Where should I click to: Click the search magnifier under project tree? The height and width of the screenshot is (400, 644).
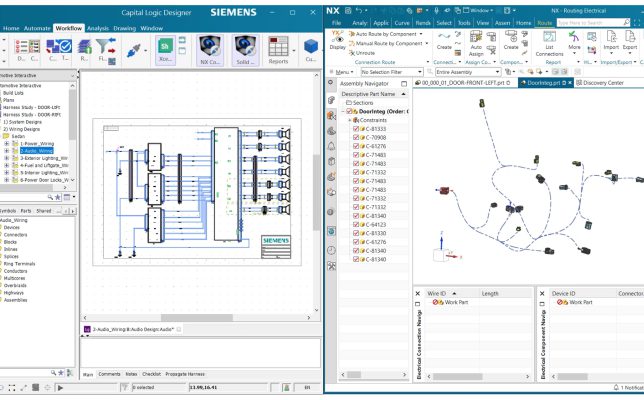50,197
